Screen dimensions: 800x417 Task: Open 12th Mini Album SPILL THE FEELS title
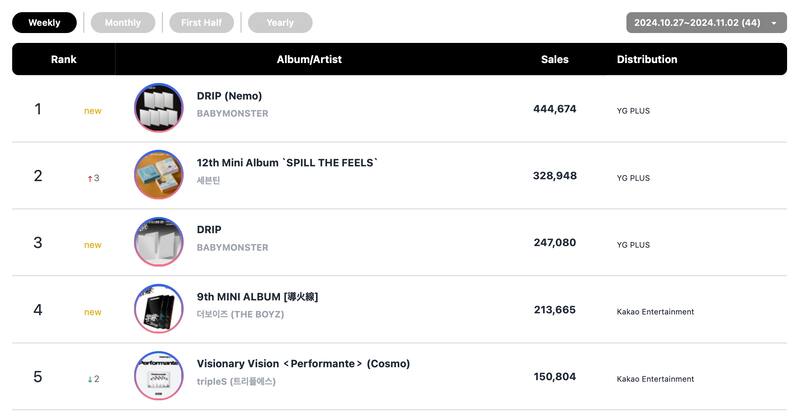tap(287, 163)
